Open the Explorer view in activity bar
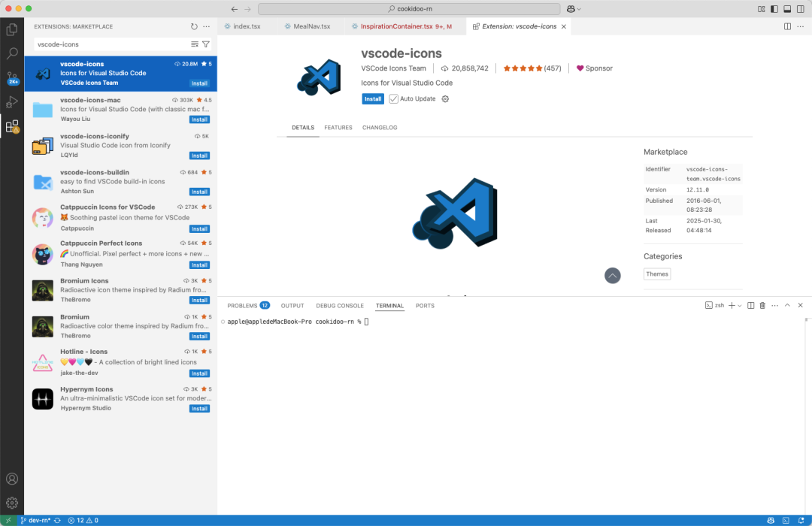 point(12,30)
